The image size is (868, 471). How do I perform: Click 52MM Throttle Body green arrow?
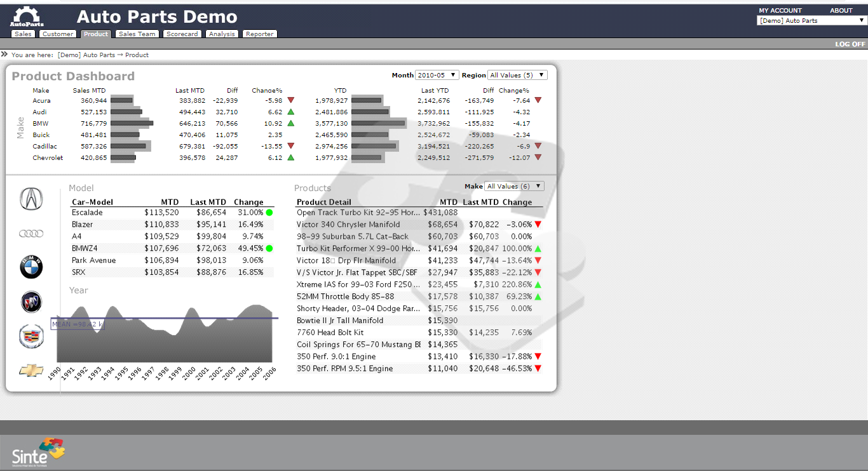(x=538, y=296)
